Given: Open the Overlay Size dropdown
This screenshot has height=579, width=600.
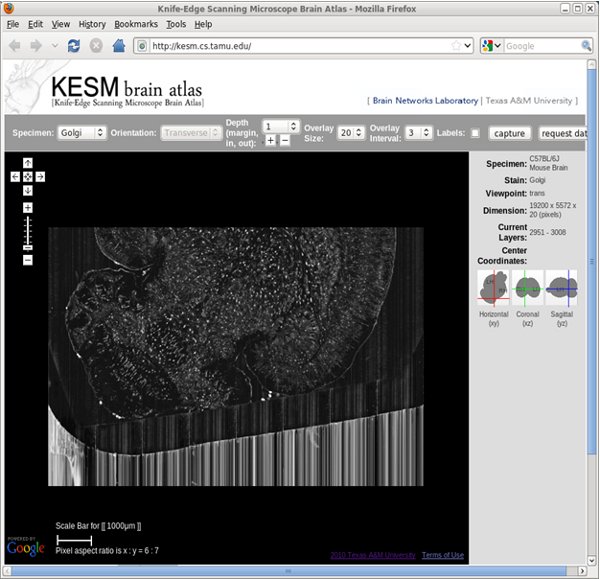Looking at the screenshot, I should click(x=350, y=133).
